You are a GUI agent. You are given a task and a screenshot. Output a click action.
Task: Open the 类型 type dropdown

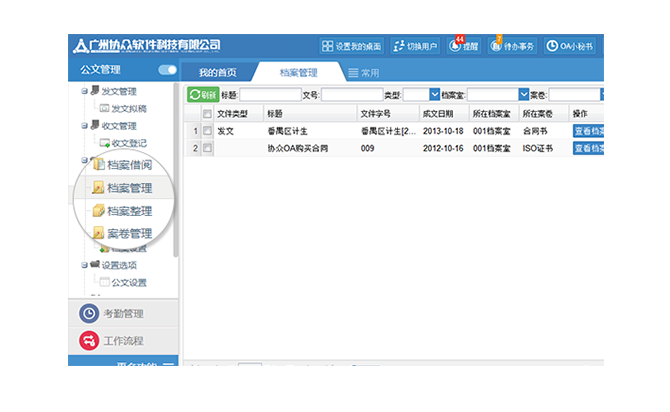434,95
